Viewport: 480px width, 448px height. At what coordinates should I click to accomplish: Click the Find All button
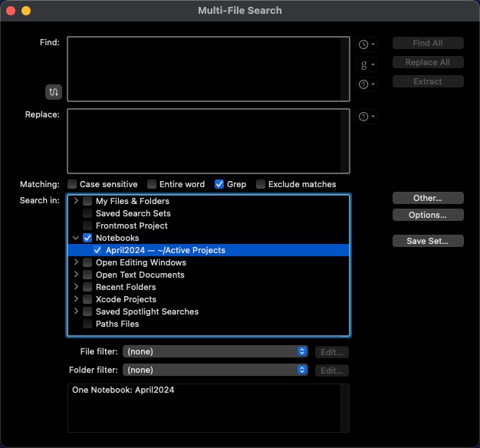click(x=428, y=43)
